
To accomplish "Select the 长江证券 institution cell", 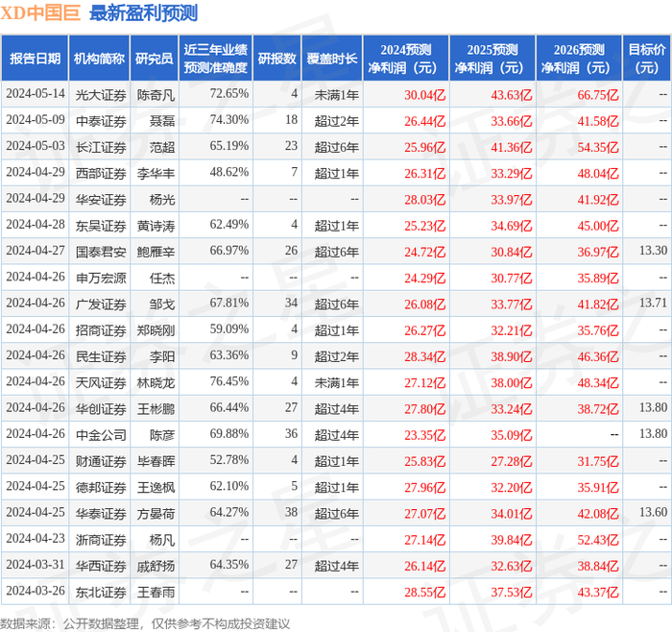I will tap(101, 147).
